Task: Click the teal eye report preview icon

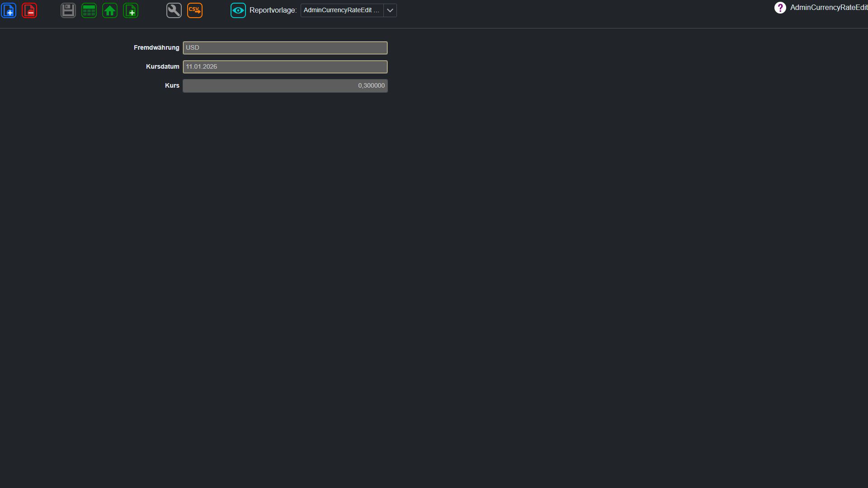Action: 238,10
